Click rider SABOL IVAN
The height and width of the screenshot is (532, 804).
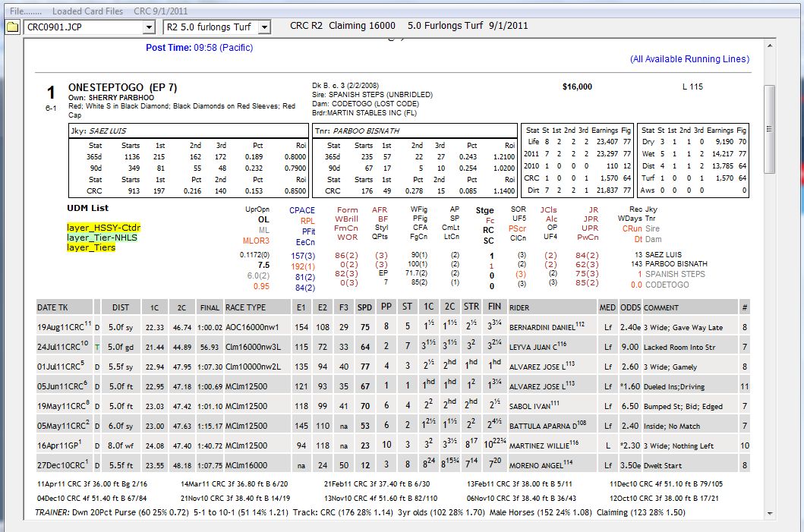(x=534, y=406)
